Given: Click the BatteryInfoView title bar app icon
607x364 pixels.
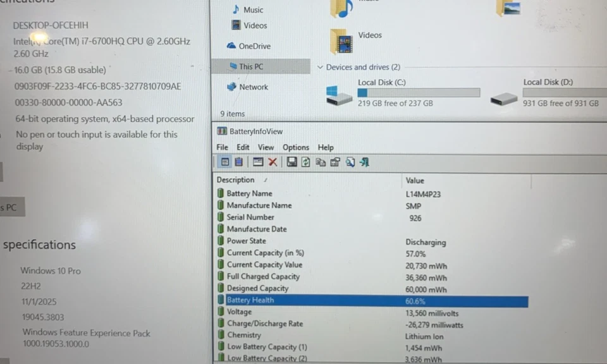Looking at the screenshot, I should tap(222, 131).
